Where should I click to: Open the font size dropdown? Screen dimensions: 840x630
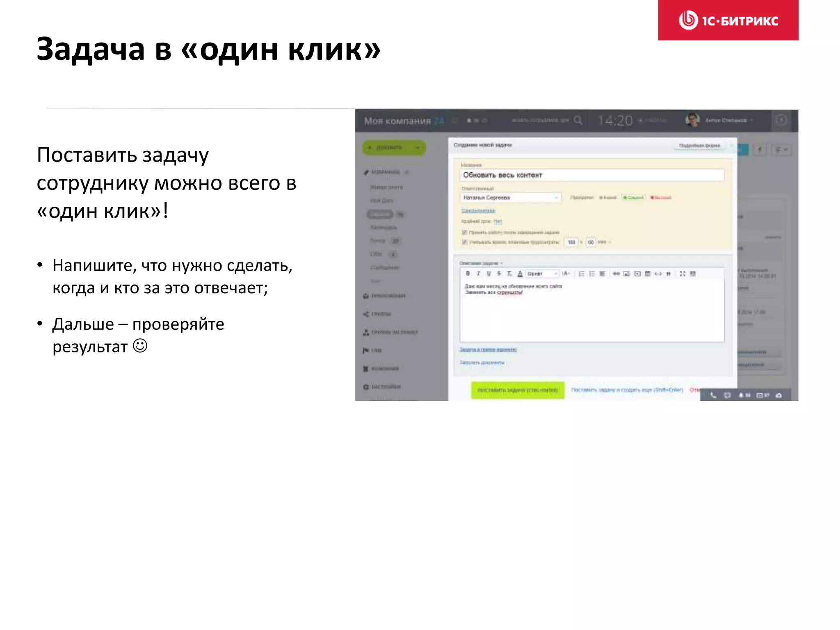tap(566, 274)
